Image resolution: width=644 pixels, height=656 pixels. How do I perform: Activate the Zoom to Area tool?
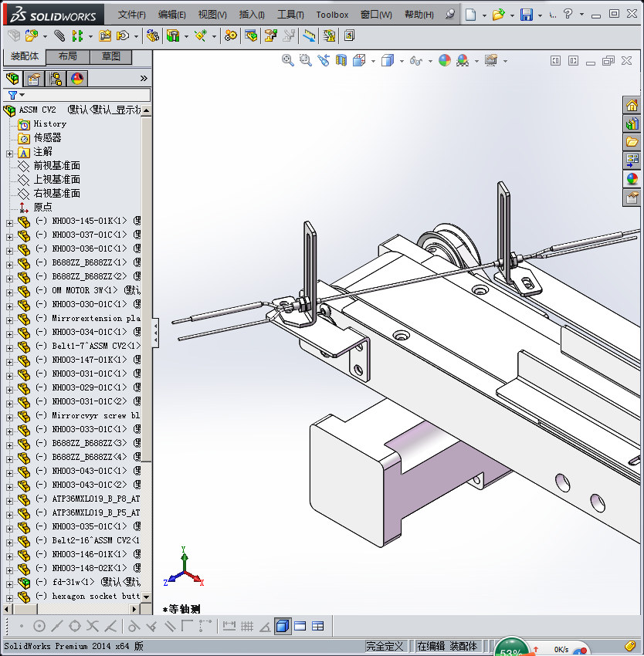tap(304, 60)
